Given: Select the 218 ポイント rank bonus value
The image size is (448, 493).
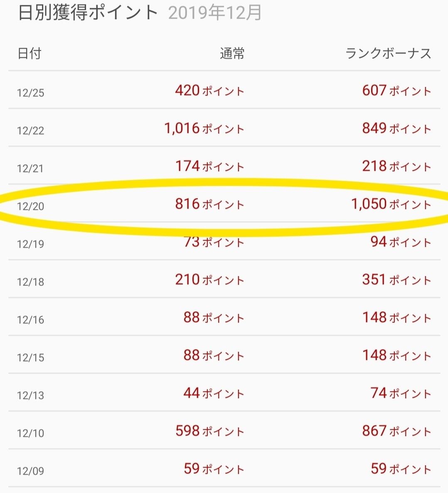Looking at the screenshot, I should point(396,166).
